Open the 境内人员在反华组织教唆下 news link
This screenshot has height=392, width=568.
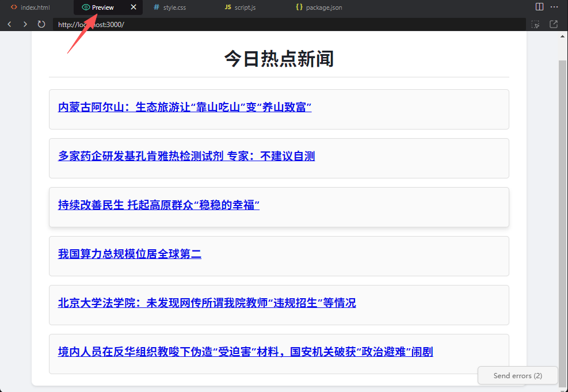click(x=245, y=352)
